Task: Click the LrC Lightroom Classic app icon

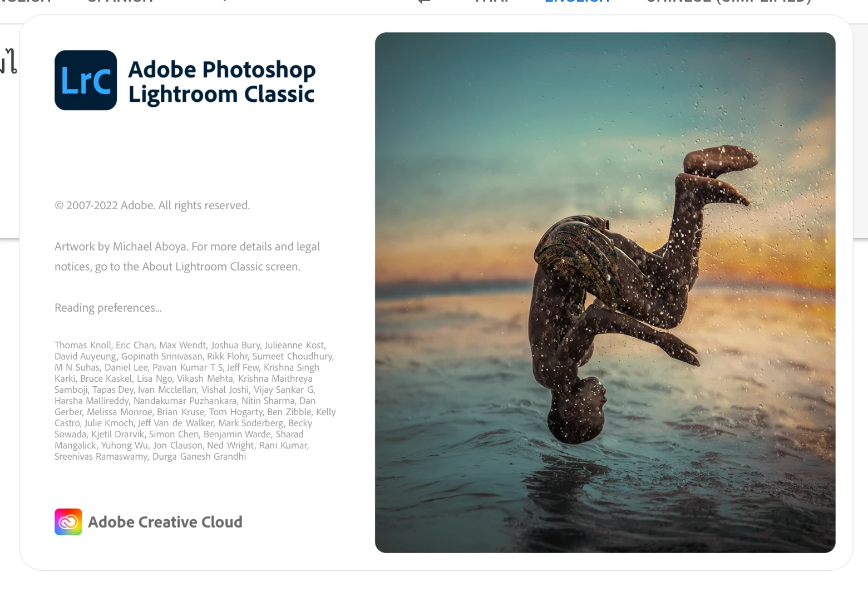Action: [86, 80]
